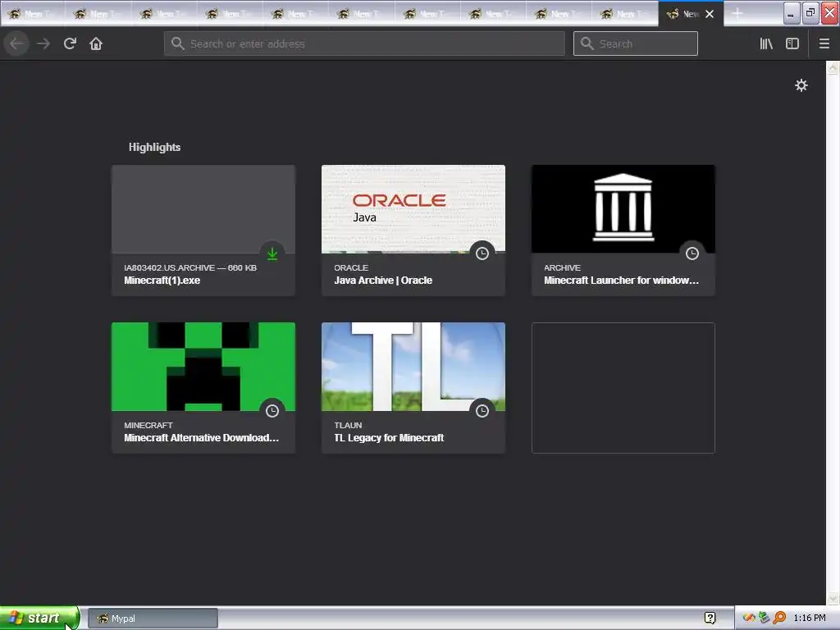
Task: Show sidebars using the sidebar icon
Action: tap(792, 43)
